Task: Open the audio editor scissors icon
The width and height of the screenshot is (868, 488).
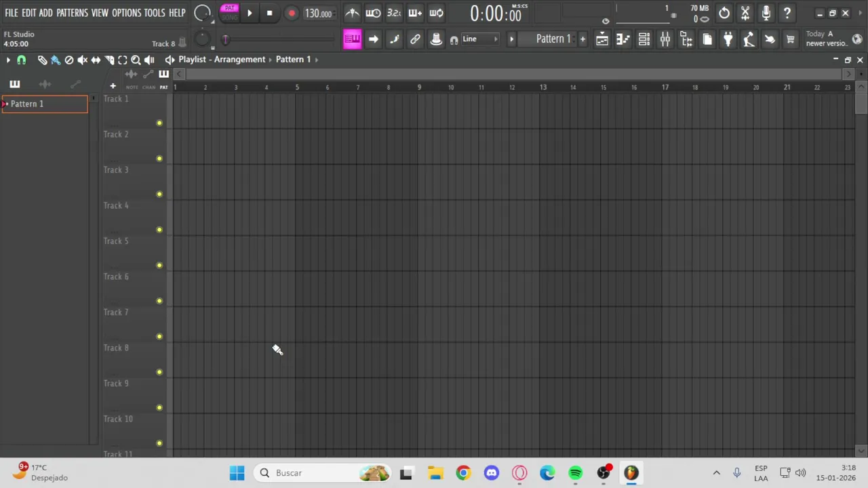Action: (745, 13)
